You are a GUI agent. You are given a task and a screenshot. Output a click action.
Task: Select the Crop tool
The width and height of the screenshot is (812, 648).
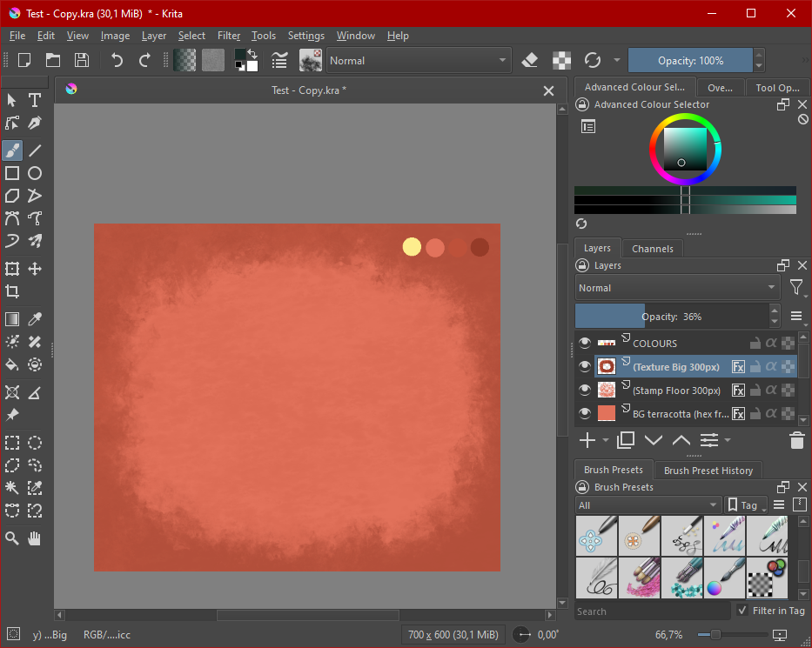tap(12, 291)
